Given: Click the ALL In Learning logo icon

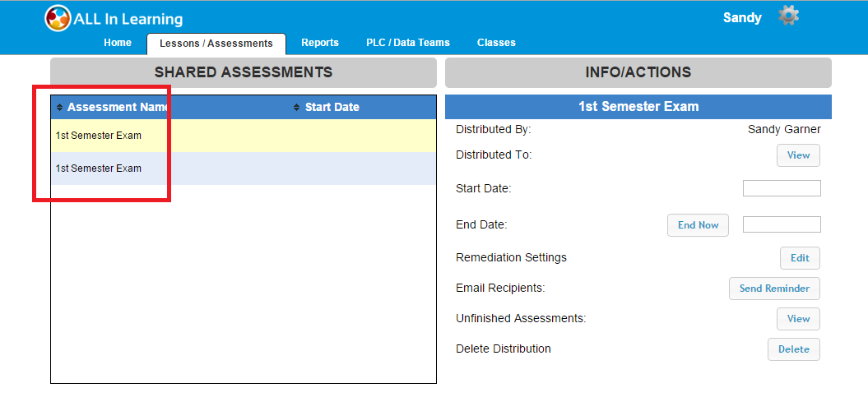Looking at the screenshot, I should tap(58, 18).
